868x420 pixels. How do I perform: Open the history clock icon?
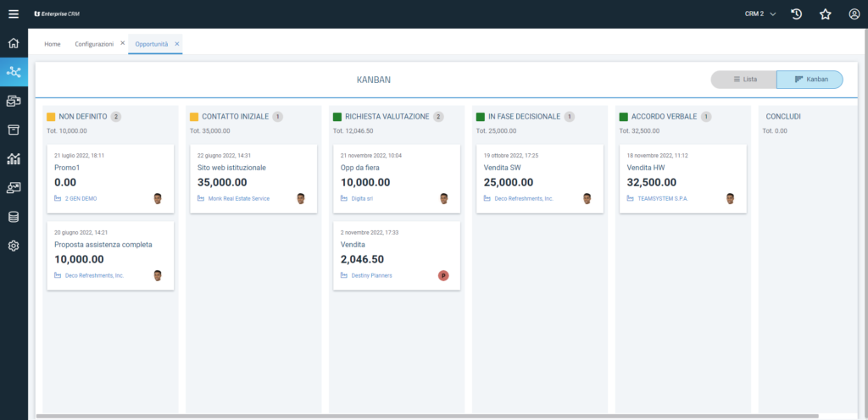(x=796, y=14)
